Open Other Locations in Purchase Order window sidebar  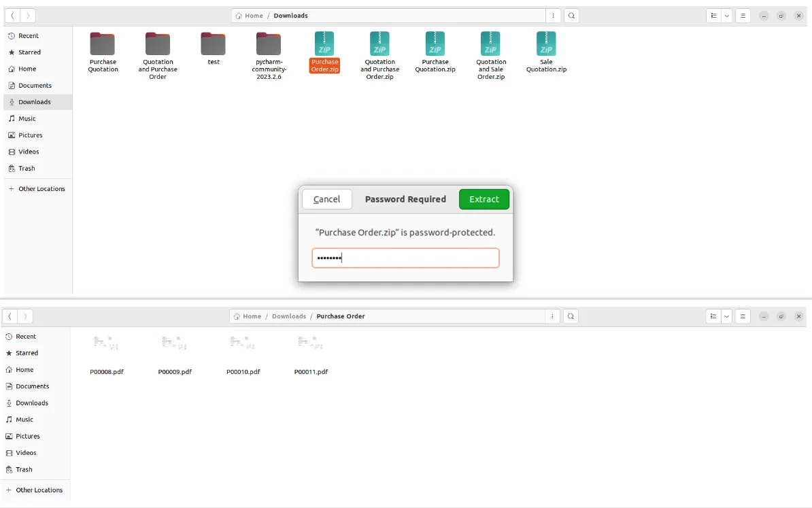(x=35, y=490)
